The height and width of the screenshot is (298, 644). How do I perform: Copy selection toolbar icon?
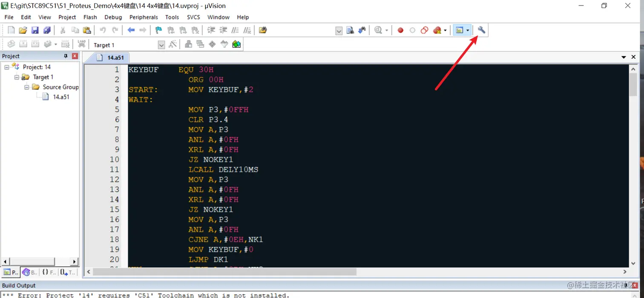click(75, 30)
